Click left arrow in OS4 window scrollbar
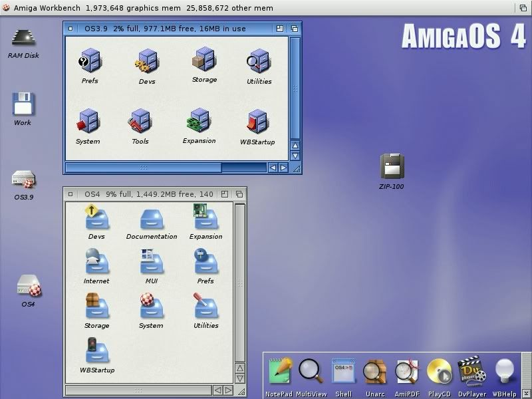This screenshot has width=532, height=399. click(218, 390)
